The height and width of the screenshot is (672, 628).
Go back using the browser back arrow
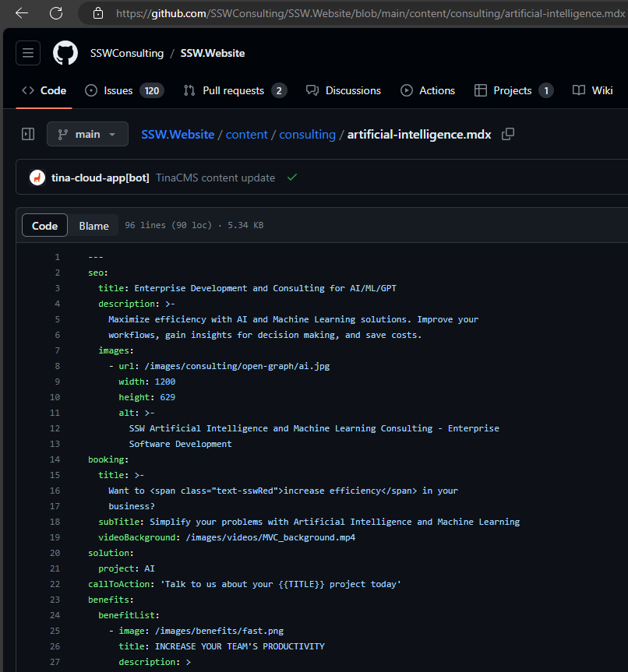[x=22, y=13]
